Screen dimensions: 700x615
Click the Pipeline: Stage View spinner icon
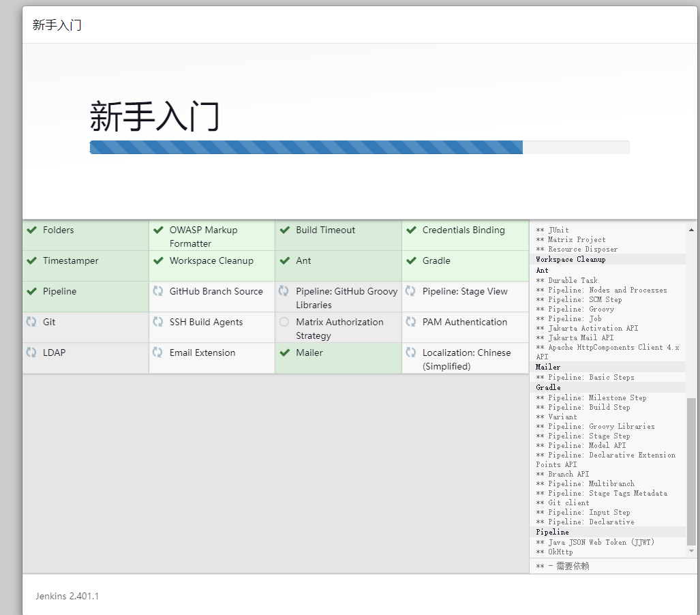pyautogui.click(x=411, y=291)
